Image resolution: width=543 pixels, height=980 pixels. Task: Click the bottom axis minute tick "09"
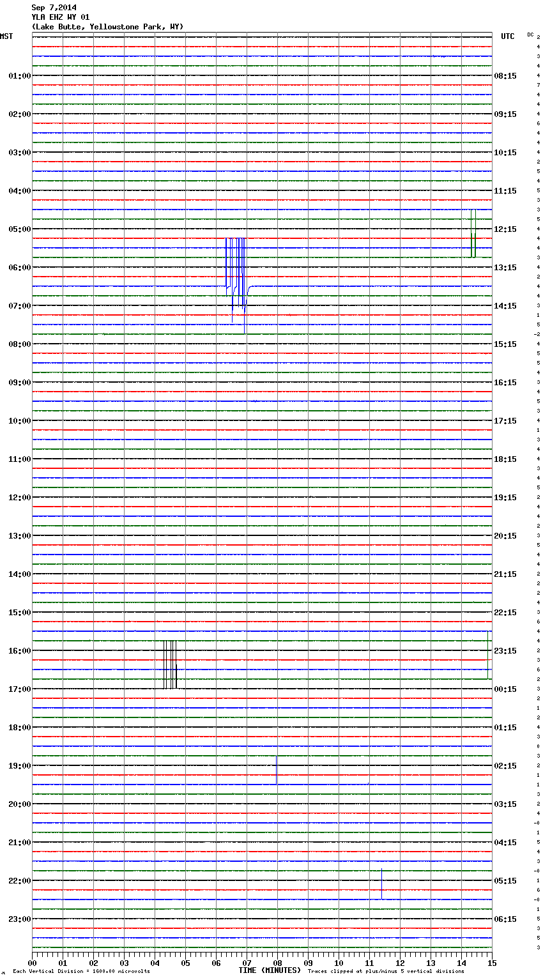point(308,963)
